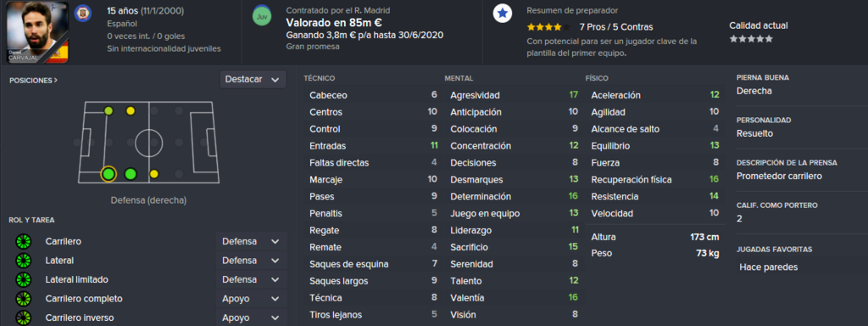Click the Lateral limitado role rating icon

(x=23, y=279)
